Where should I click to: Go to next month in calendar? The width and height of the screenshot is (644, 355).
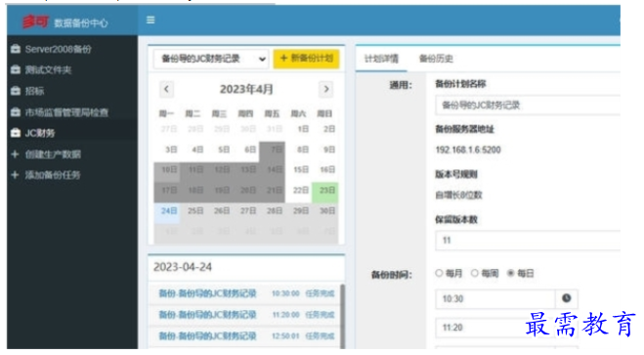[326, 89]
